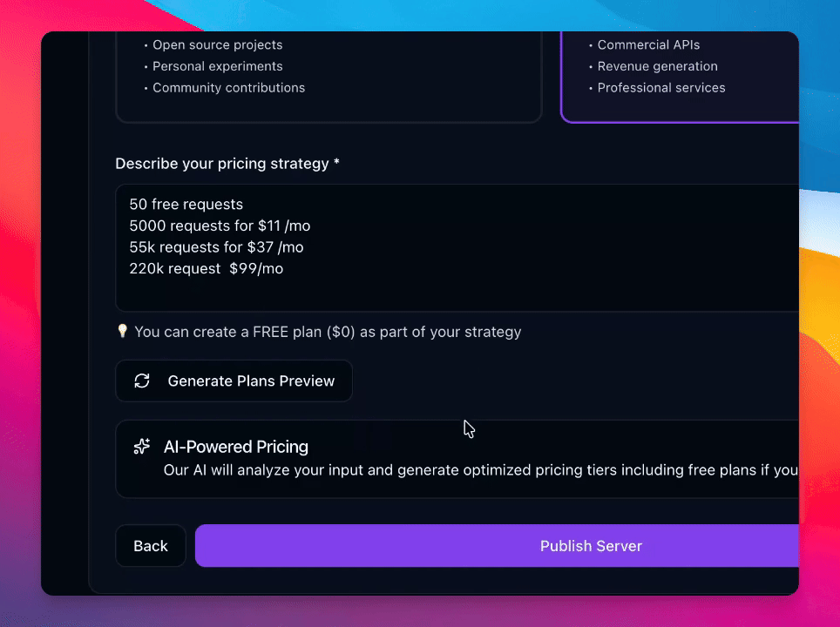Click the "Professional services" bullet
This screenshot has width=840, height=627.
pyautogui.click(x=660, y=88)
